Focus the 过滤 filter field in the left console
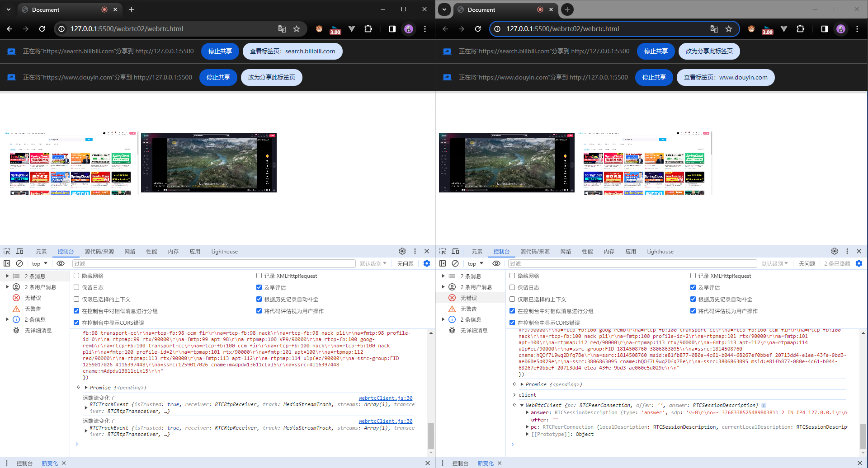Viewport: 868px width, 468px height. coord(214,263)
